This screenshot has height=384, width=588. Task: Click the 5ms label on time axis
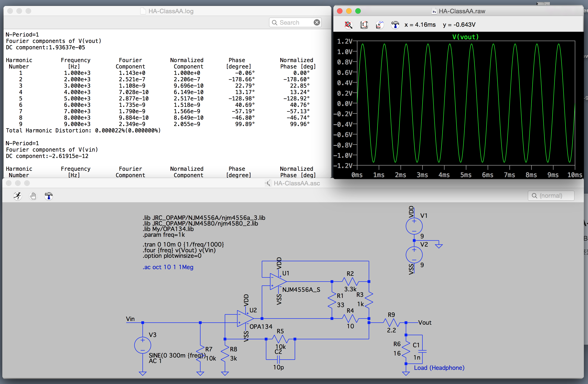coord(466,175)
